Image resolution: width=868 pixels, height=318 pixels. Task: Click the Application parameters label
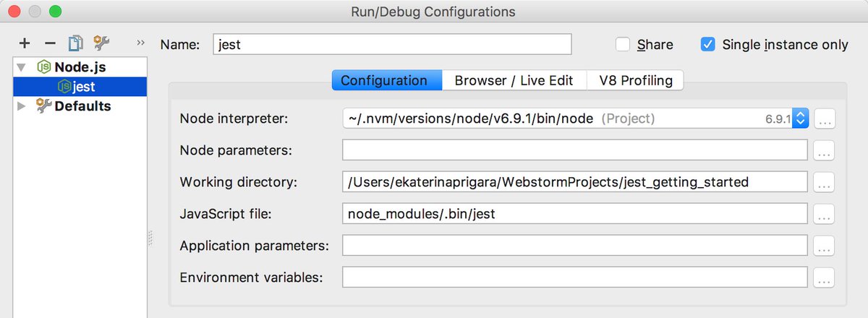point(255,246)
